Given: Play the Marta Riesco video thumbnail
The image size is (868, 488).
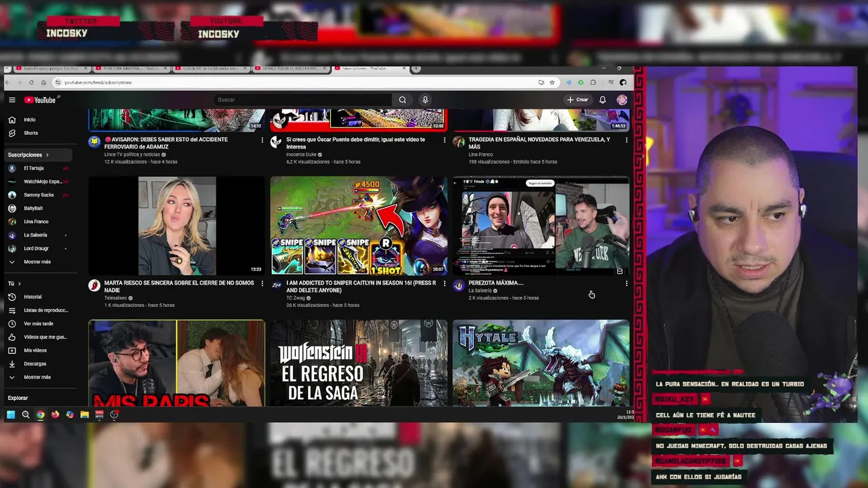Looking at the screenshot, I should tap(176, 226).
